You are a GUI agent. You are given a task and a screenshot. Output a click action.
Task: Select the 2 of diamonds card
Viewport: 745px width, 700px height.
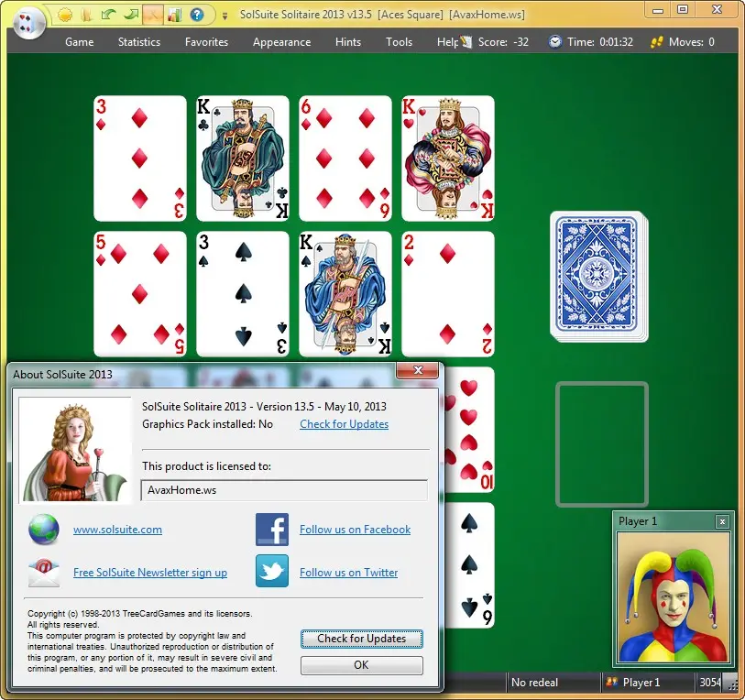click(x=448, y=294)
